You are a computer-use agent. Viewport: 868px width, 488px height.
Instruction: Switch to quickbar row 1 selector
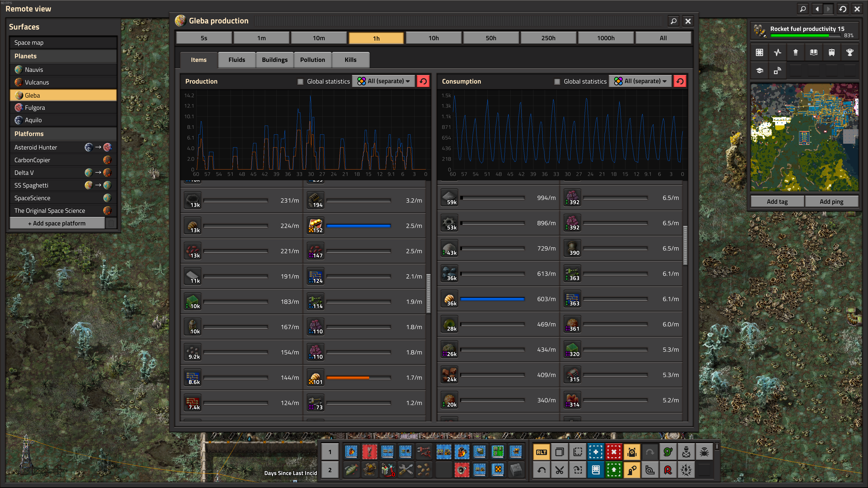(x=330, y=452)
